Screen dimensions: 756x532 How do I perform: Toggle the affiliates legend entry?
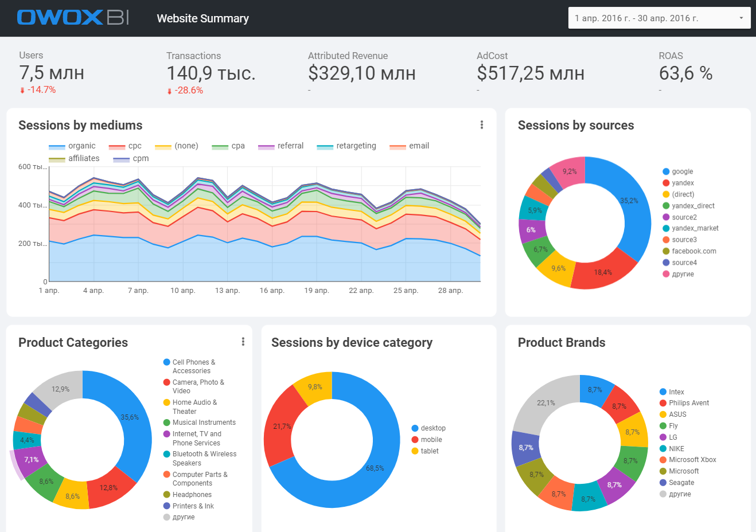74,159
